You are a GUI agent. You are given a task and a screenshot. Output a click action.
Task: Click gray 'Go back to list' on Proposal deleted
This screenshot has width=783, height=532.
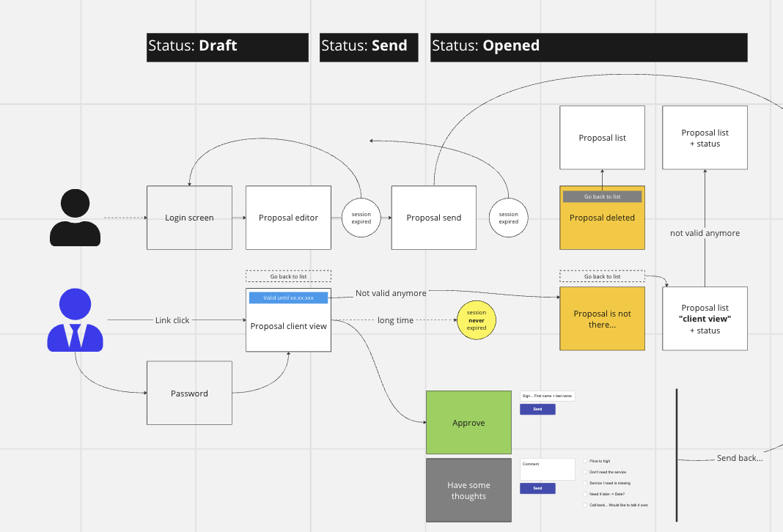[602, 196]
